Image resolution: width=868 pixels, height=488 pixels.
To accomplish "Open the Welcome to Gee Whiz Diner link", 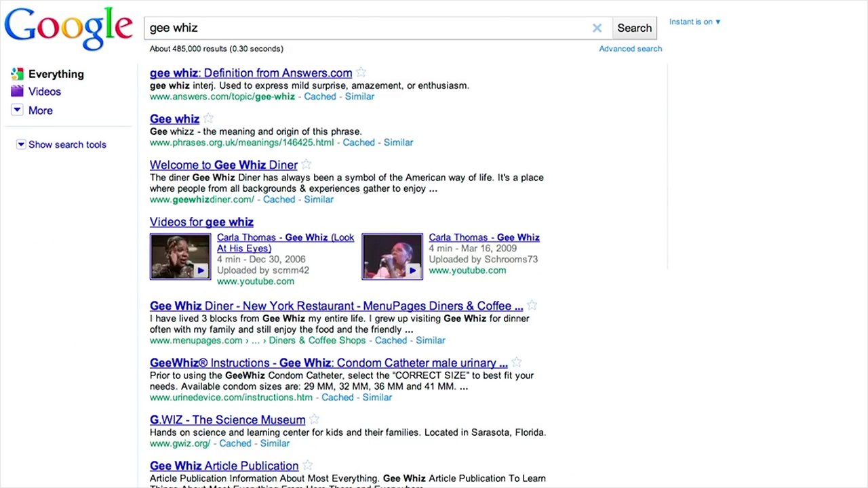I will [224, 165].
